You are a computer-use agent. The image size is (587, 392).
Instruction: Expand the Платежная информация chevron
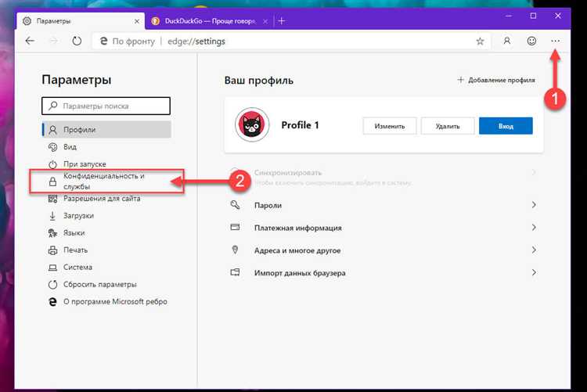coord(534,228)
